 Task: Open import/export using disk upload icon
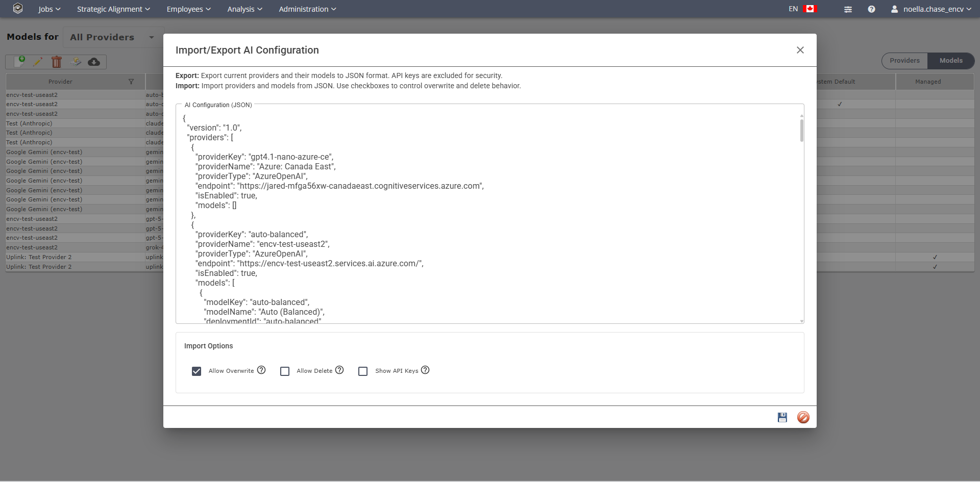tap(76, 62)
